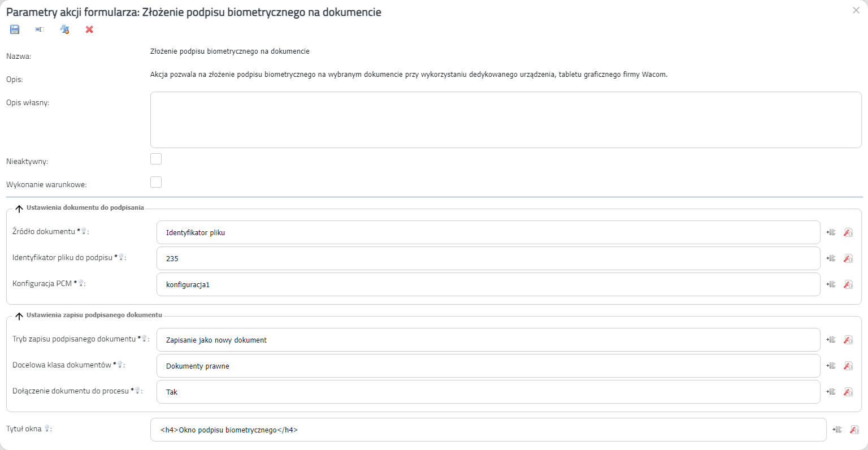Show hint bulb next to Tytuł okna
This screenshot has height=450, width=868.
(47, 429)
